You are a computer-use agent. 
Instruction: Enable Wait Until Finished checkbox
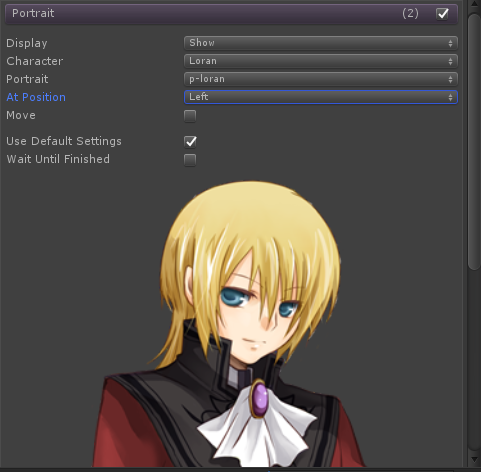coord(190,160)
